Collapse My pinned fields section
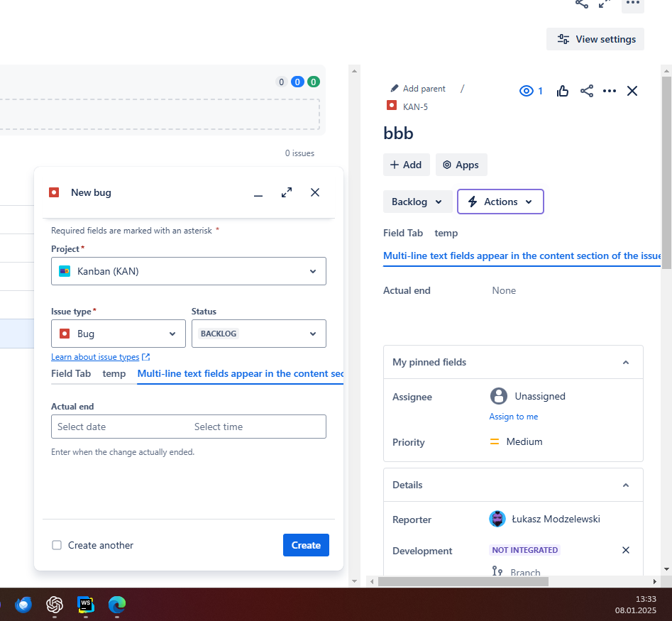Screen dimensions: 672x621 point(625,363)
